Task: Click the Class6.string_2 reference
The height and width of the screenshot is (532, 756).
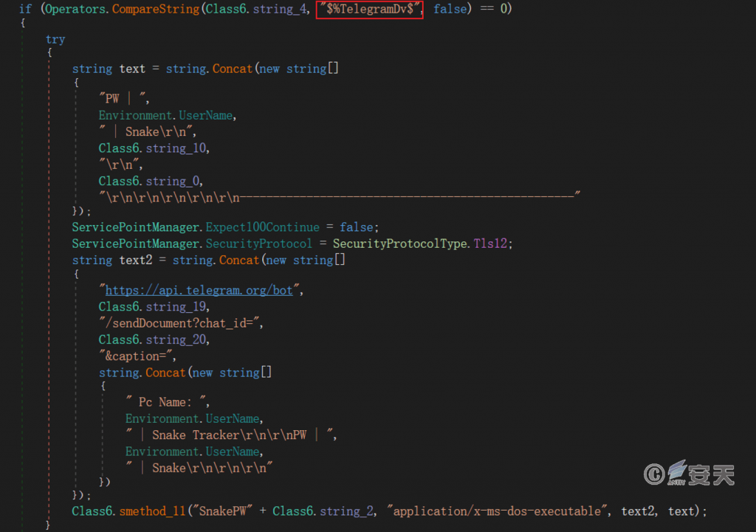Action: tap(323, 511)
